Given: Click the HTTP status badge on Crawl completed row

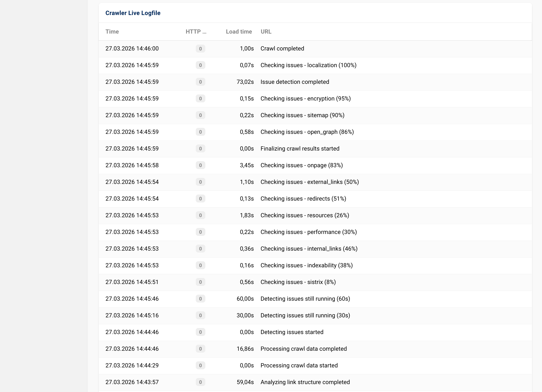Looking at the screenshot, I should pos(200,48).
